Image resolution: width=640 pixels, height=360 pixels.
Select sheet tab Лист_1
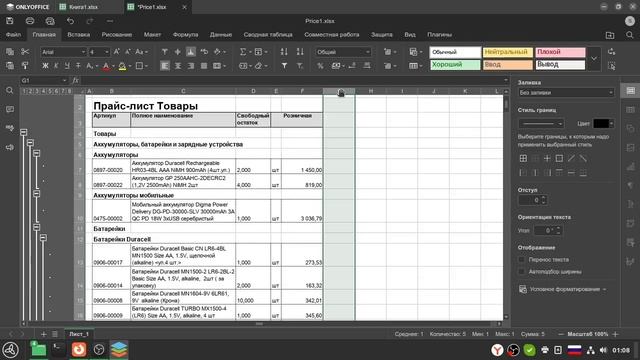pos(79,334)
